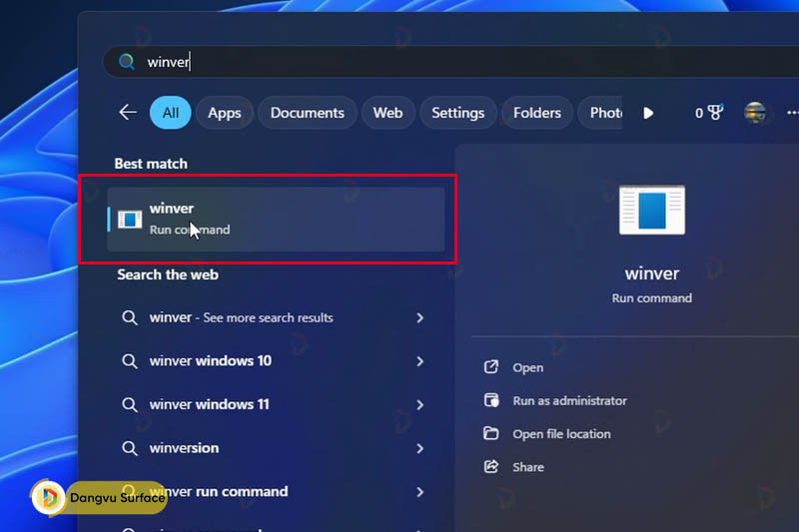Click the Run as administrator shield icon
The height and width of the screenshot is (532, 799).
pos(490,400)
